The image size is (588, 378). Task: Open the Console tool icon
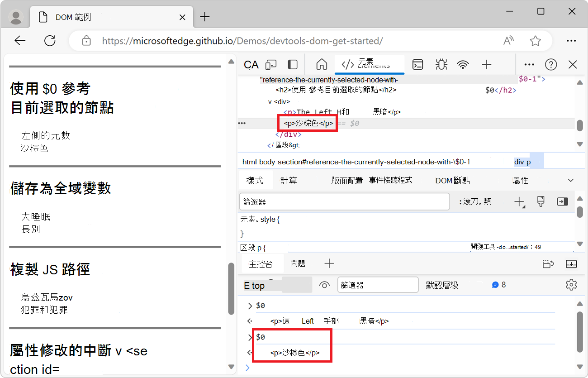coord(418,65)
